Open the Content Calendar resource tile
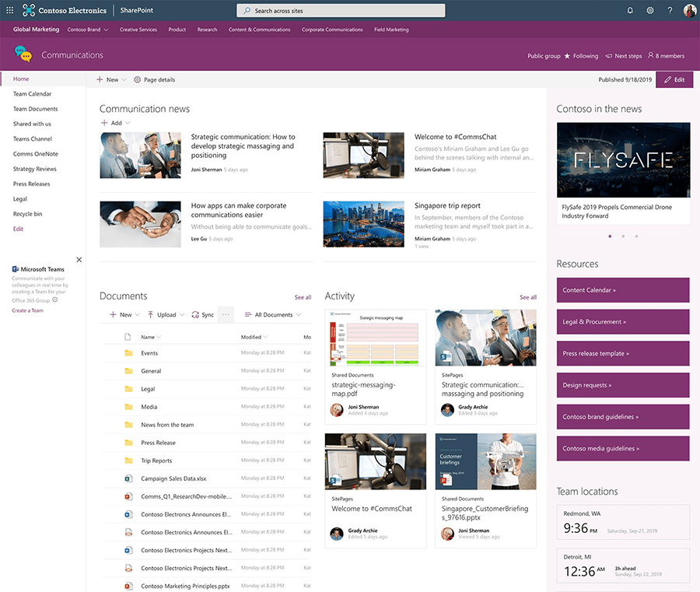Screen dimensions: 700x592 (x=623, y=290)
